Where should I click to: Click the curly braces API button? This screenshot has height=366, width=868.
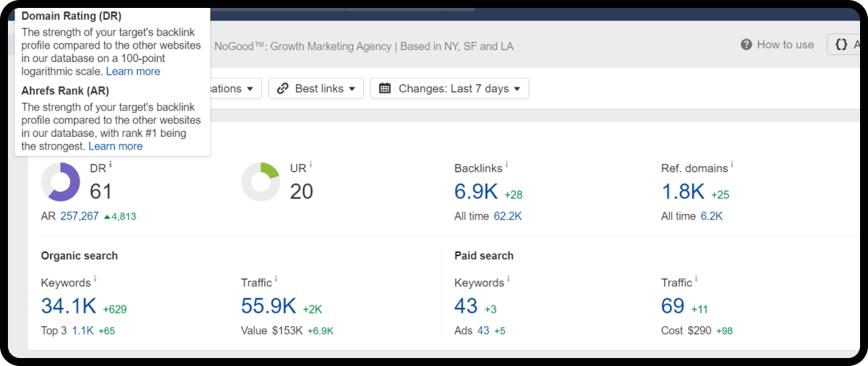842,45
